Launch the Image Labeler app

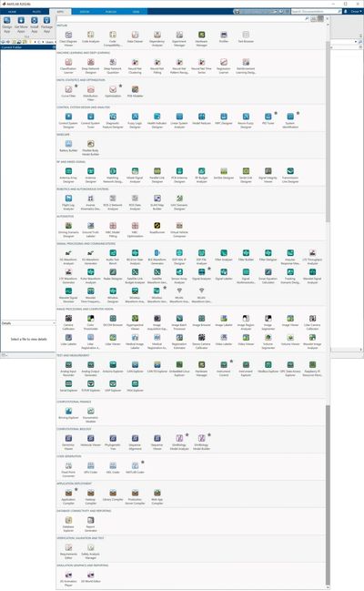(x=224, y=321)
